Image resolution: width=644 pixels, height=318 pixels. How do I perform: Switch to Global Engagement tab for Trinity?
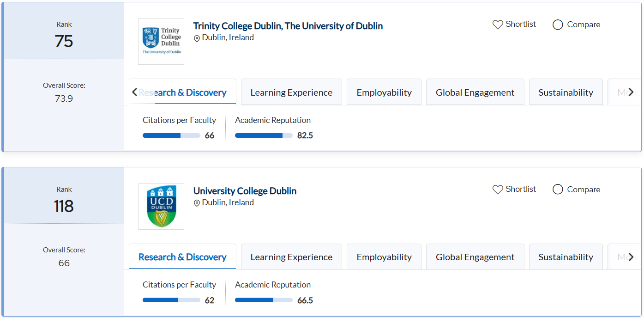pos(475,92)
